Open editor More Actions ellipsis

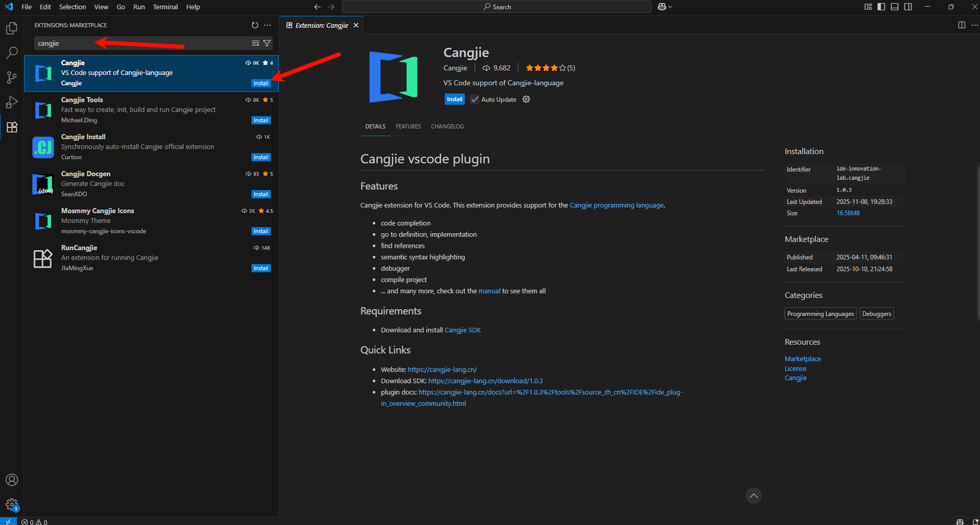(974, 25)
